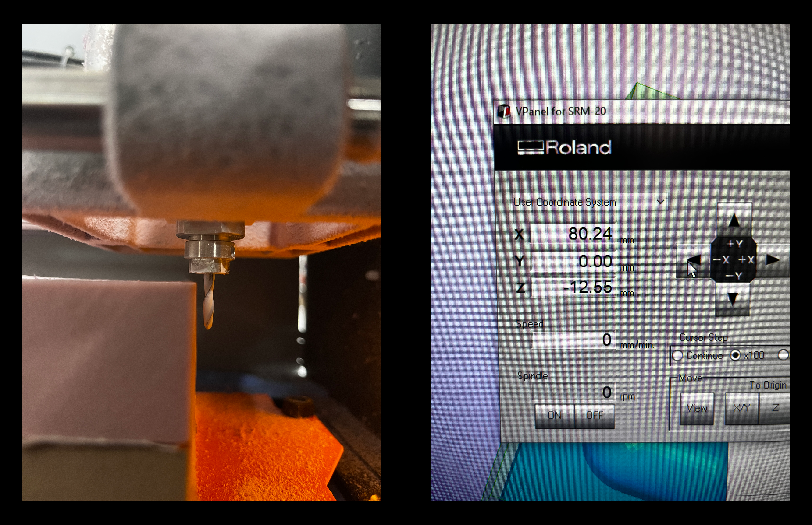Turn the spindle OFF
The image size is (812, 525).
pyautogui.click(x=594, y=415)
